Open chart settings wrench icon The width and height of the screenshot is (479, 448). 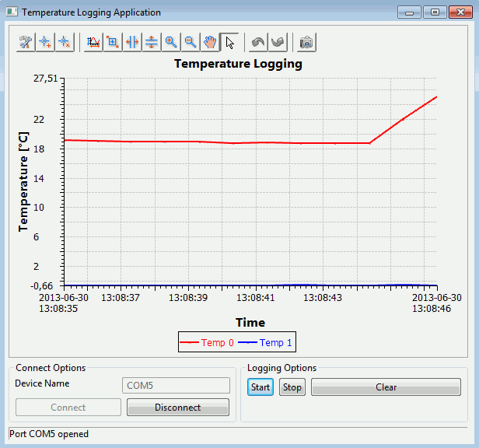(x=26, y=43)
